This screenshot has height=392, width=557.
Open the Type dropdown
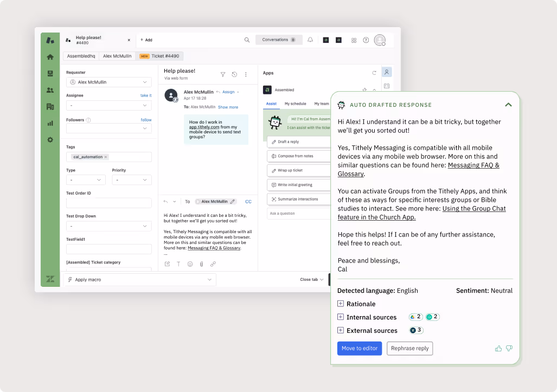tap(86, 180)
